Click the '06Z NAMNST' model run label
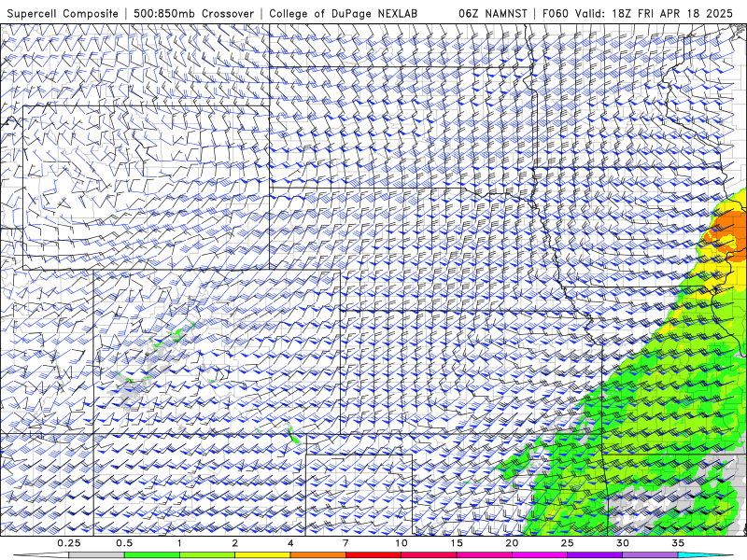Screen dimensions: 747x560 coord(493,13)
